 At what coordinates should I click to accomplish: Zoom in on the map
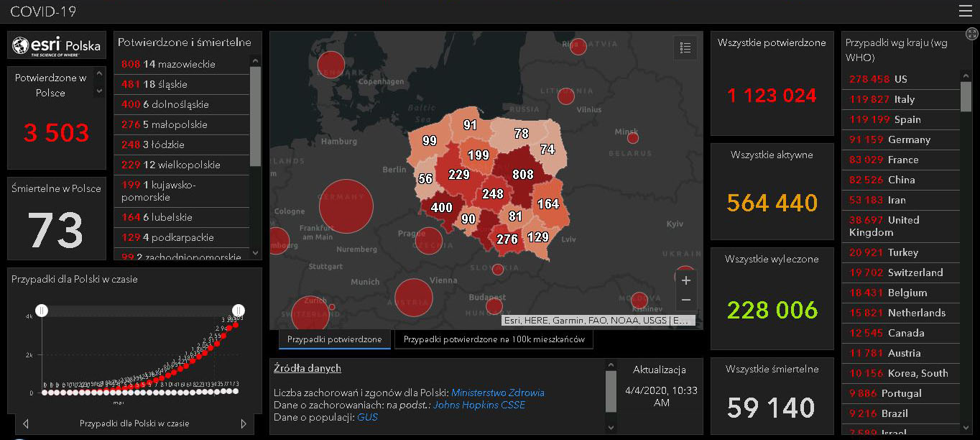[x=685, y=280]
